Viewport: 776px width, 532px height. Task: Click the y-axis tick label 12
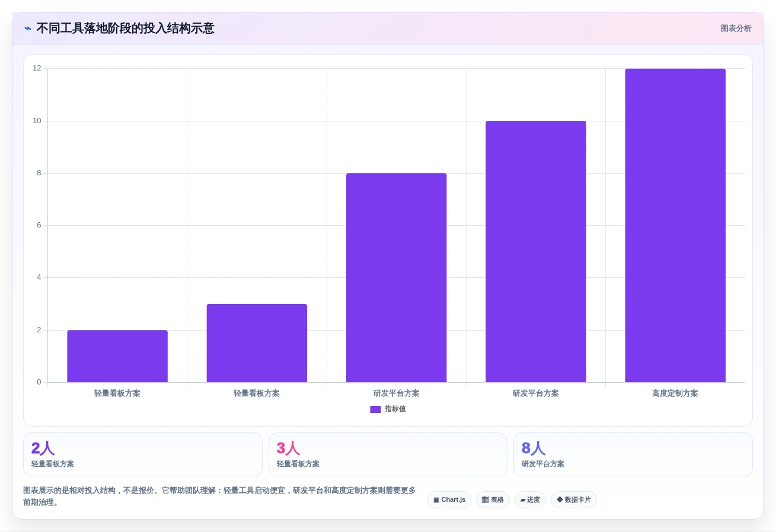click(37, 68)
